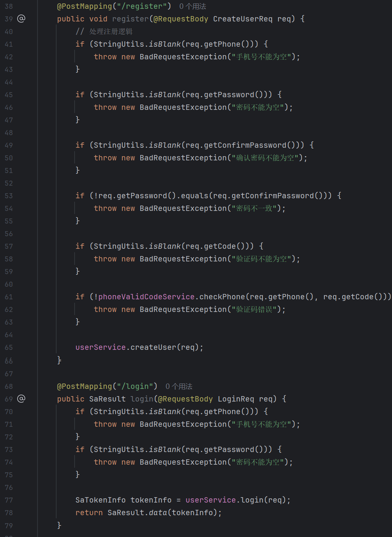Click getConfirmPassword on line 49
392x537 pixels.
point(245,145)
